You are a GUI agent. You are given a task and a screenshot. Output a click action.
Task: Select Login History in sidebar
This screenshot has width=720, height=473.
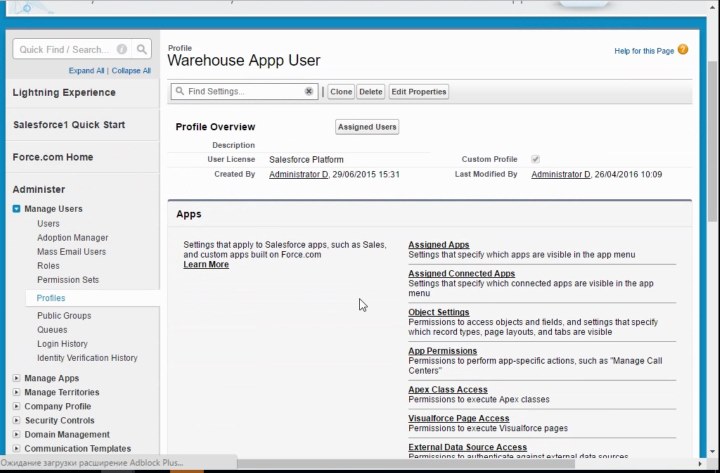[62, 344]
